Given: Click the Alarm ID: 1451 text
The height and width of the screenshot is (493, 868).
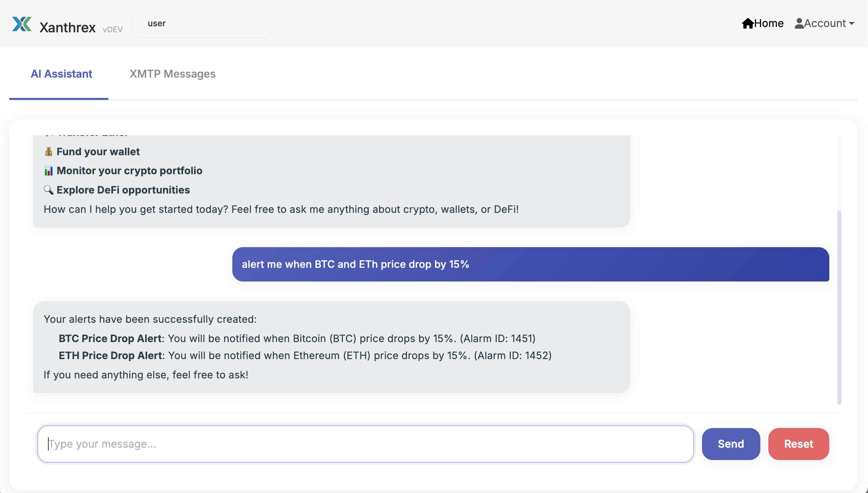Looking at the screenshot, I should click(x=498, y=338).
